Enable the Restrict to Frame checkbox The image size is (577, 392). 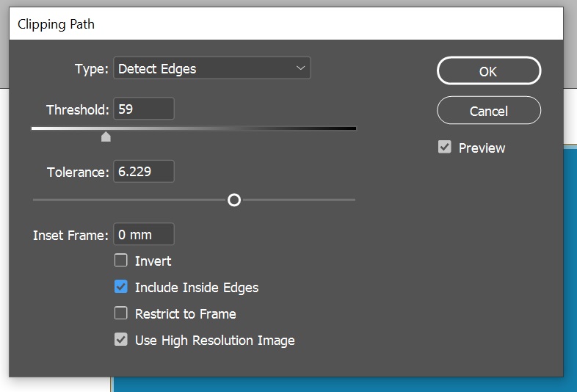point(121,313)
